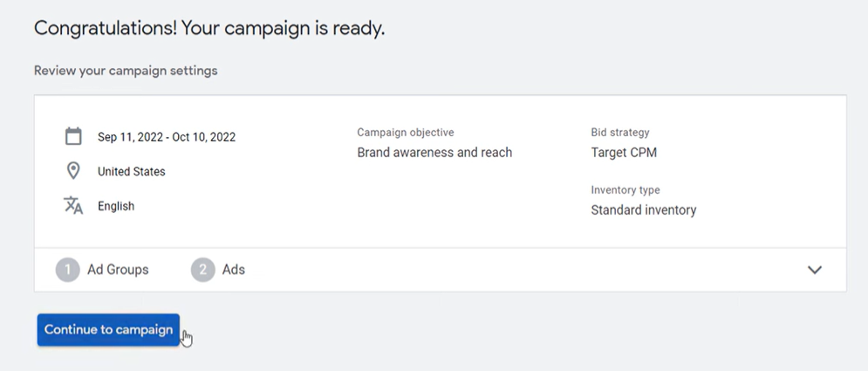Open the Ads section

[234, 270]
